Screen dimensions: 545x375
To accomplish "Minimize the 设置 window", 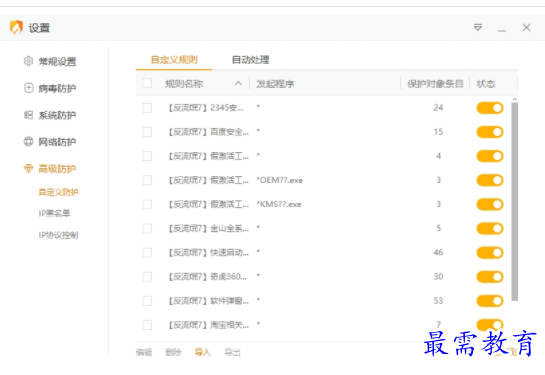I will point(502,31).
